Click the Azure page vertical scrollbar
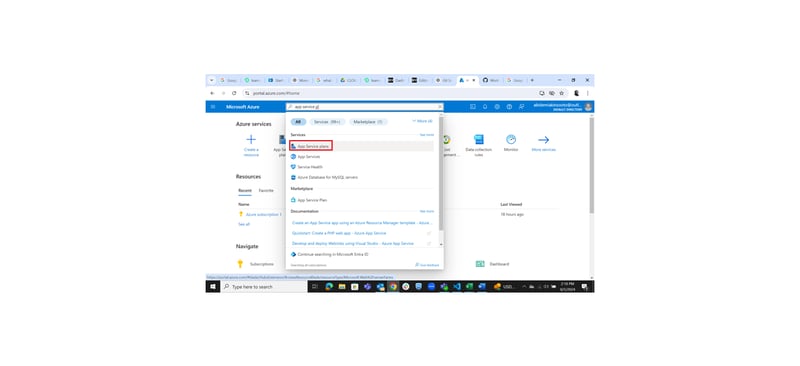The height and width of the screenshot is (366, 800). coord(592,166)
